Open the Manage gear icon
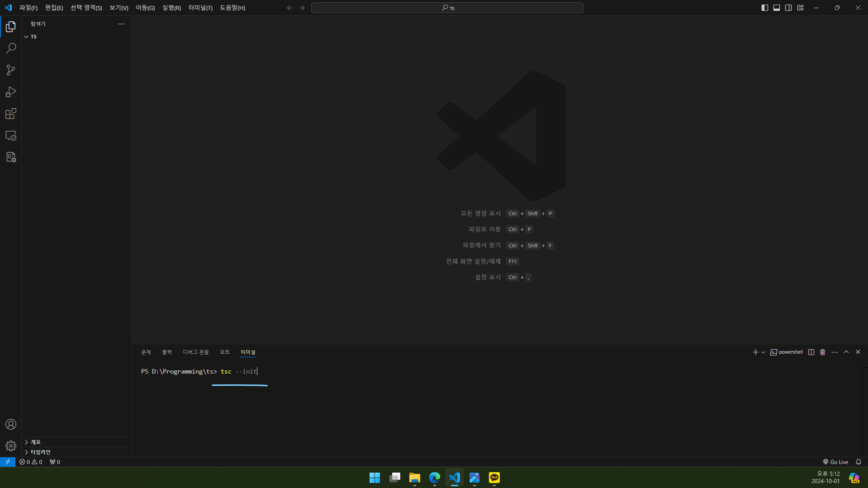Screen dimensions: 868x488 coord(11,446)
